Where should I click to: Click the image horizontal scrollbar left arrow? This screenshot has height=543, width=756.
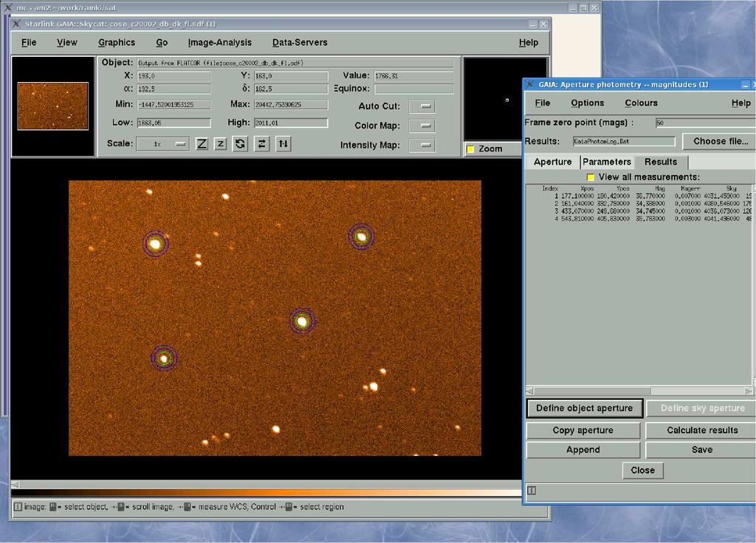pos(15,484)
